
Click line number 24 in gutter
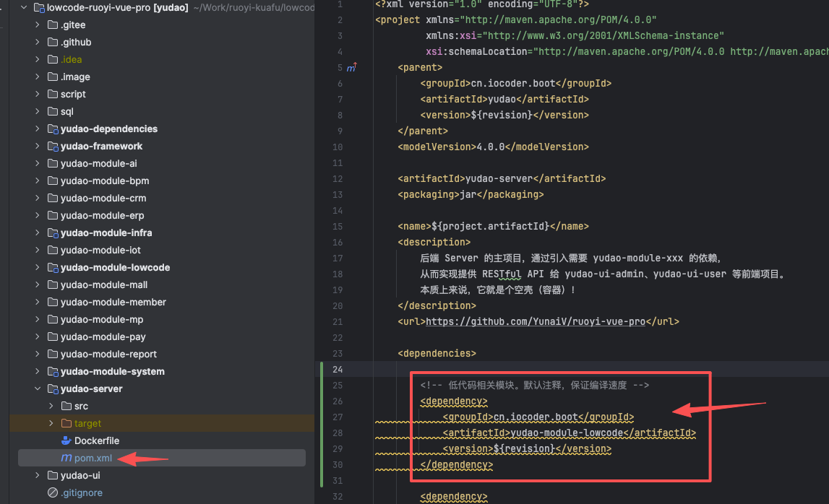(x=338, y=369)
